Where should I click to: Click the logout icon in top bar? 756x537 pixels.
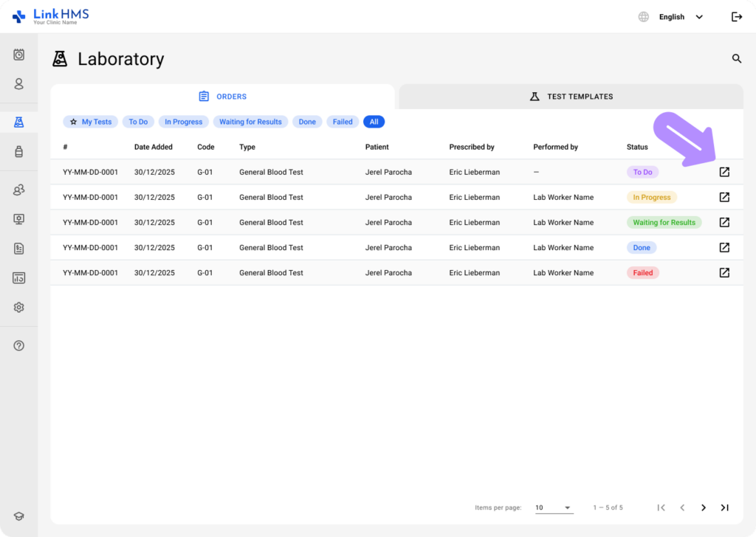pyautogui.click(x=736, y=17)
